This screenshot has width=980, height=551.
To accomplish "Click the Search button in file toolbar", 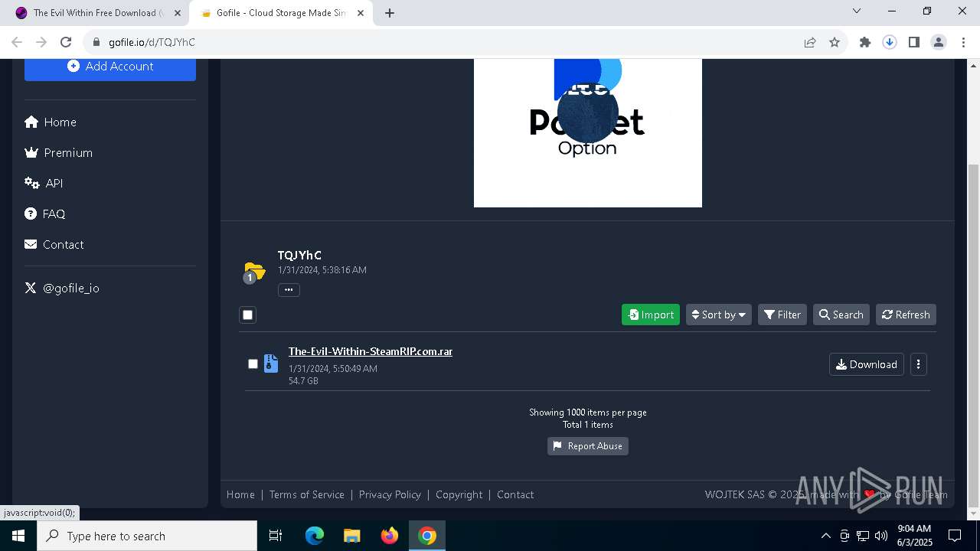I will 841,315.
